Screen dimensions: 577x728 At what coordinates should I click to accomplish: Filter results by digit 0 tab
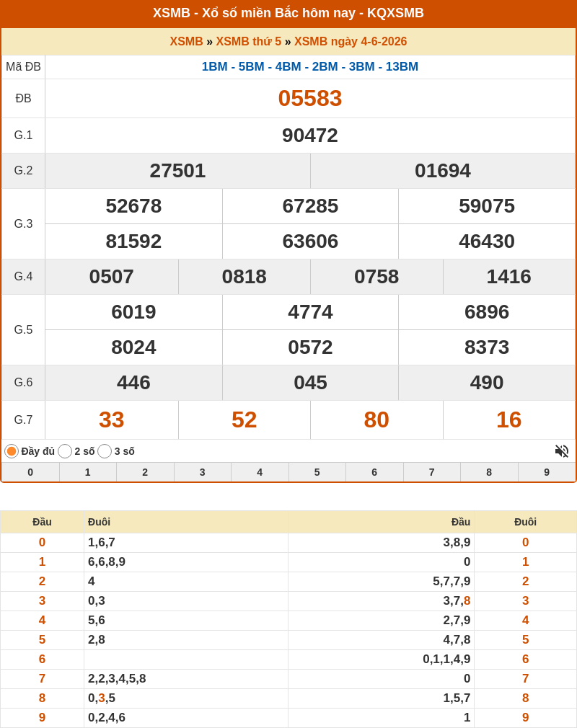[x=30, y=472]
